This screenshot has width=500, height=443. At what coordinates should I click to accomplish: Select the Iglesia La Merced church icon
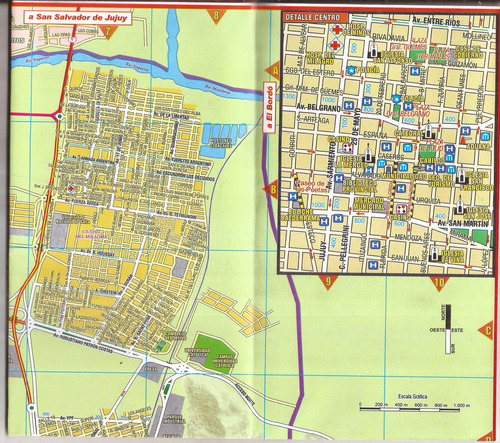[368, 154]
